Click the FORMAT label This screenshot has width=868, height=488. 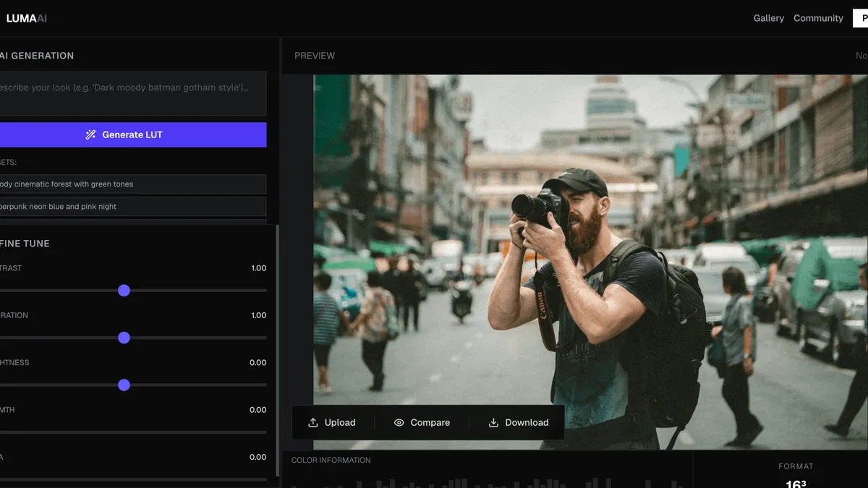(x=796, y=466)
